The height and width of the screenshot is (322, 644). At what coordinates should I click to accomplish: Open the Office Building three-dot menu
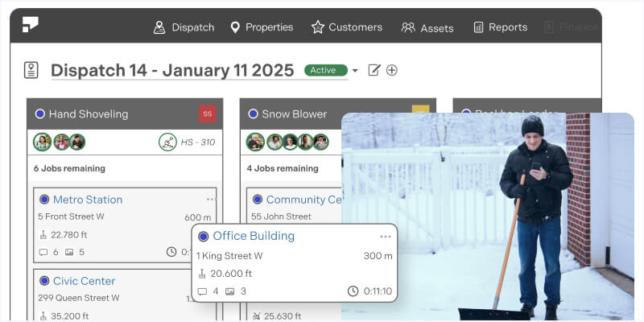click(386, 237)
